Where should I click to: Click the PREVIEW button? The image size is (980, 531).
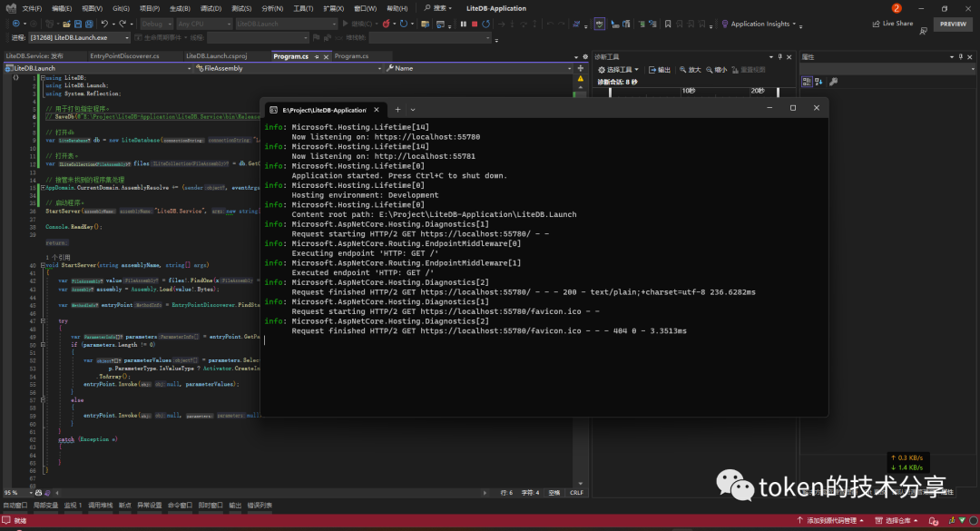(953, 24)
